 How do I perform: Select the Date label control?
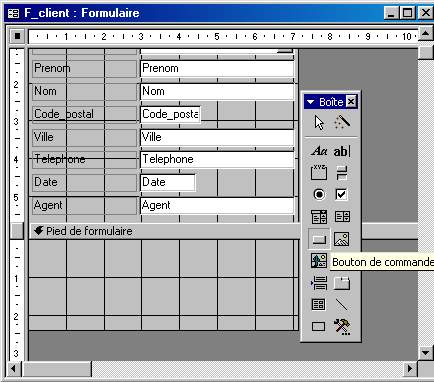click(x=84, y=182)
